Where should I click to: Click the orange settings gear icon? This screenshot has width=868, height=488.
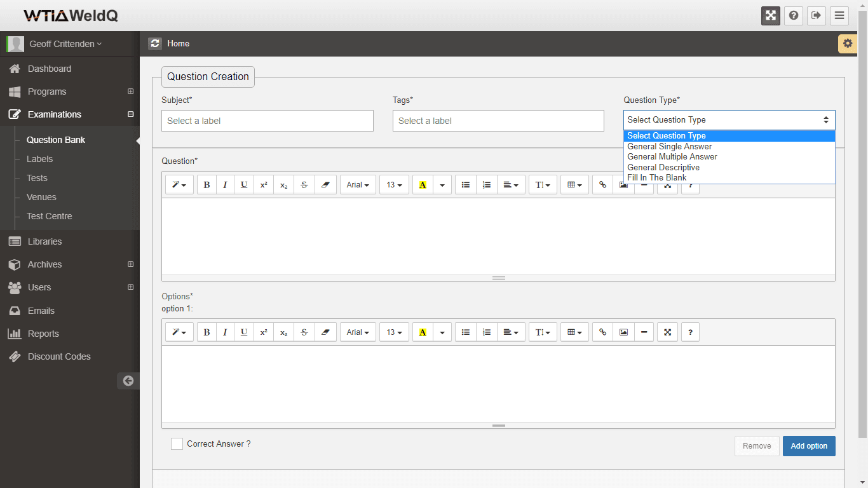[x=847, y=43]
